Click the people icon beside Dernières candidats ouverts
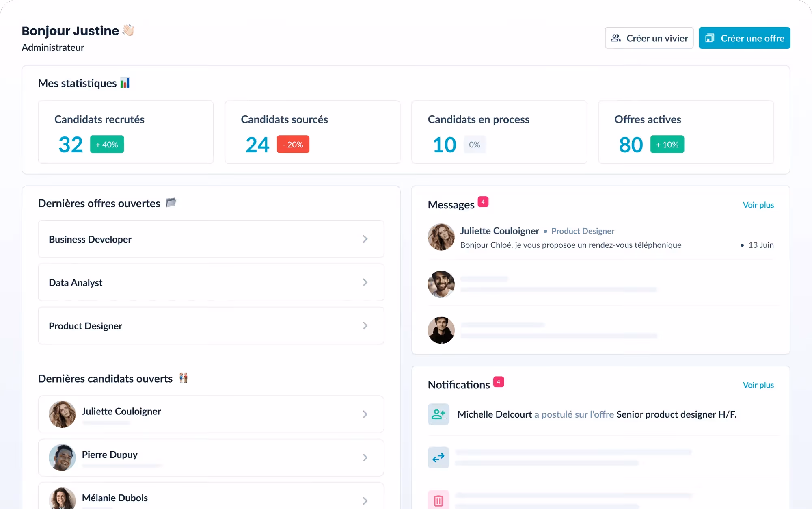This screenshot has width=812, height=509. coord(184,378)
